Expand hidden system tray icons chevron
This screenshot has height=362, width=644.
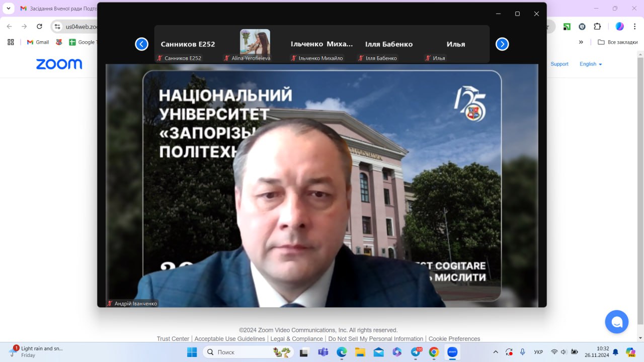(x=496, y=352)
